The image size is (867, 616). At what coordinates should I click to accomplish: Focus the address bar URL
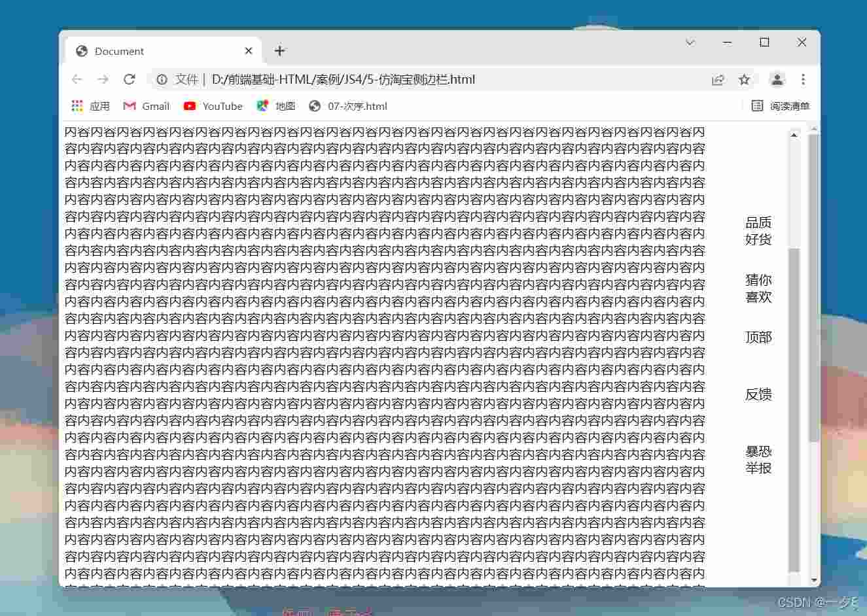[x=343, y=79]
